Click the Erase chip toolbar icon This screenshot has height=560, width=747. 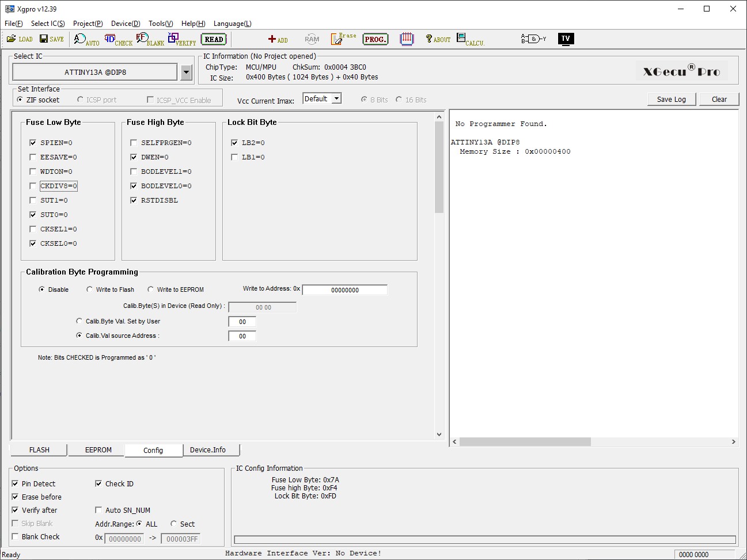pos(343,39)
